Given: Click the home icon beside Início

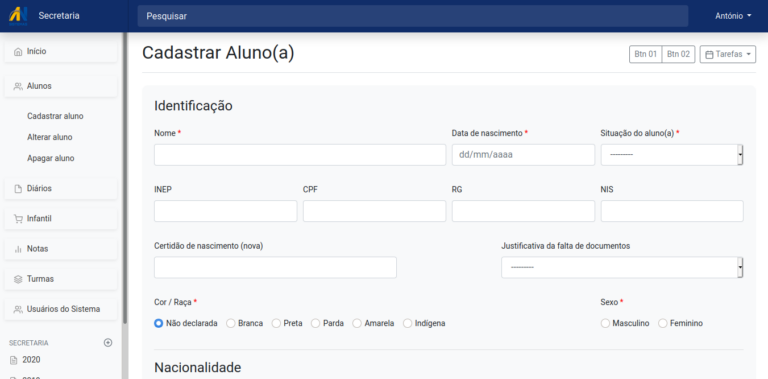Looking at the screenshot, I should pos(18,51).
